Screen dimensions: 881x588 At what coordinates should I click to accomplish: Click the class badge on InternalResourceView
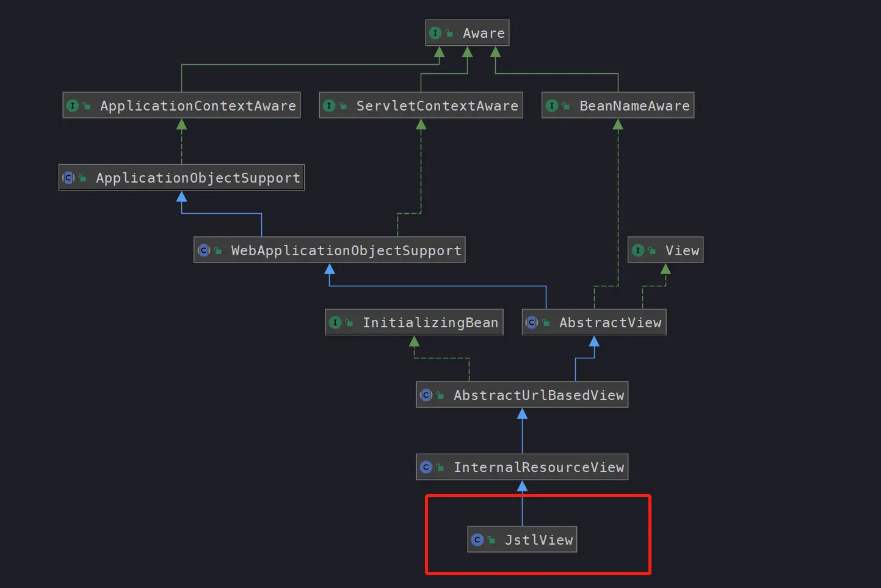426,467
